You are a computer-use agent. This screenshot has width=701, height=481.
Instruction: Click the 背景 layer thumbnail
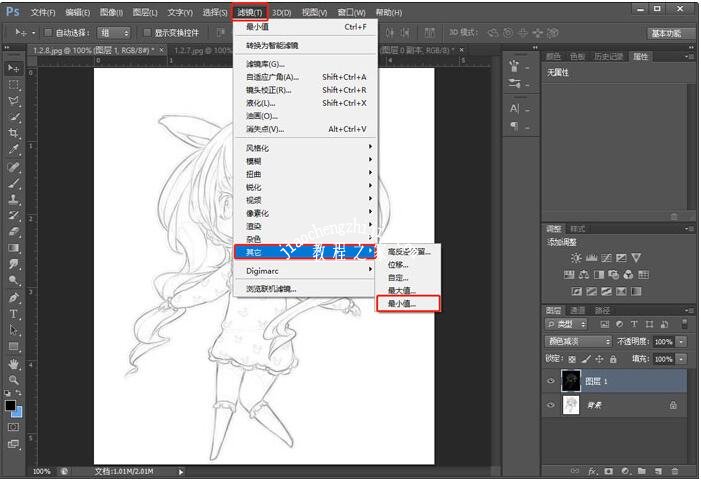[571, 405]
